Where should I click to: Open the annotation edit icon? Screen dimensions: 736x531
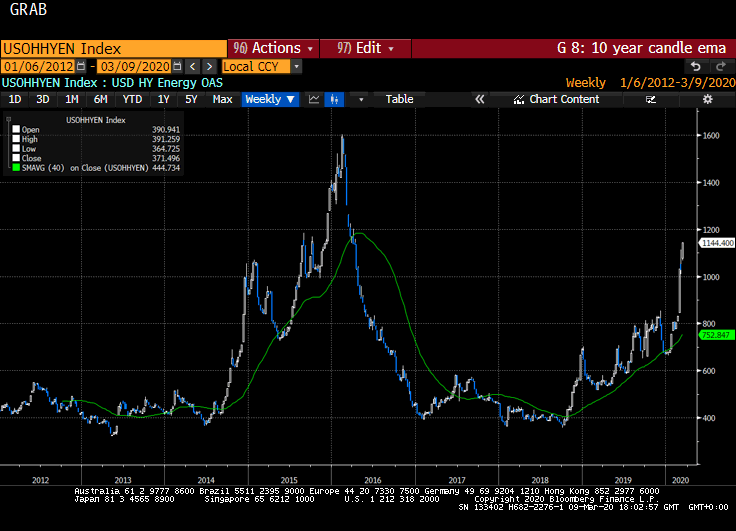(x=651, y=100)
